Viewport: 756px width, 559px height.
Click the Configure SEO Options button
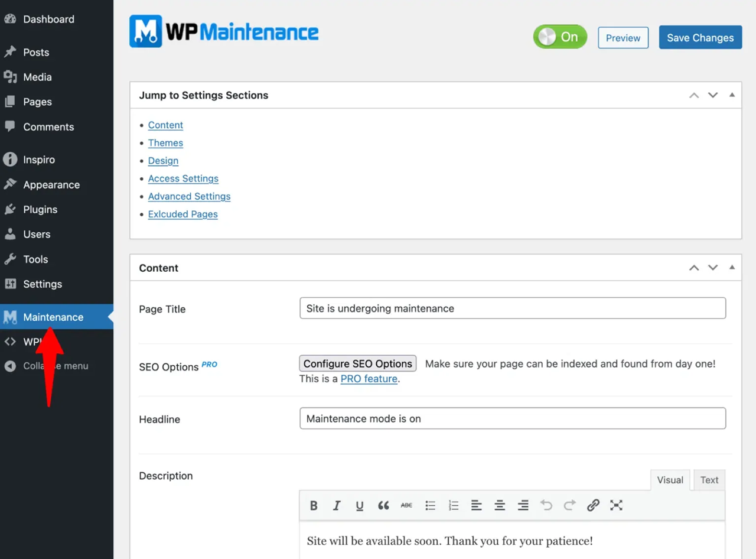357,363
